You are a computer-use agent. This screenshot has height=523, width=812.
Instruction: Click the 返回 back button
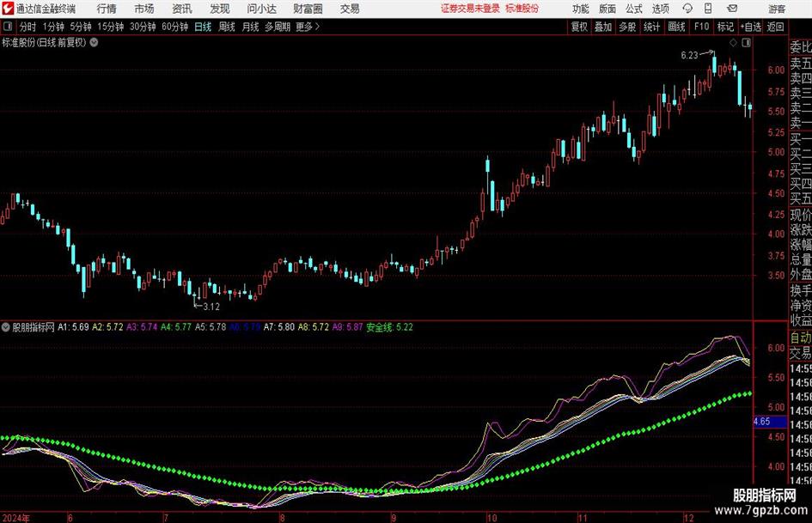pos(775,27)
